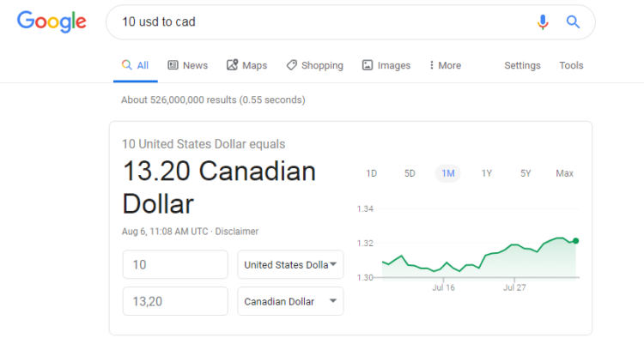Switch to Images results tab
Viewport: 644px width, 344px height.
click(x=386, y=65)
